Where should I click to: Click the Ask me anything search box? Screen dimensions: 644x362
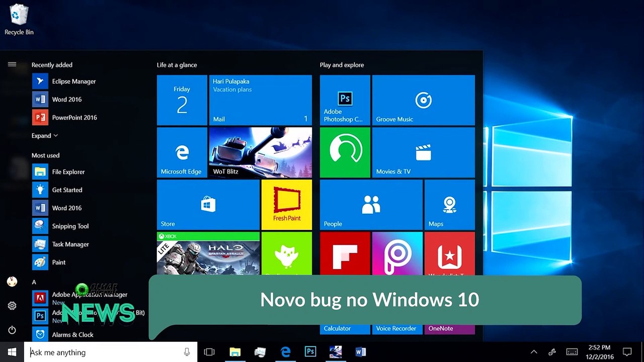(x=111, y=352)
